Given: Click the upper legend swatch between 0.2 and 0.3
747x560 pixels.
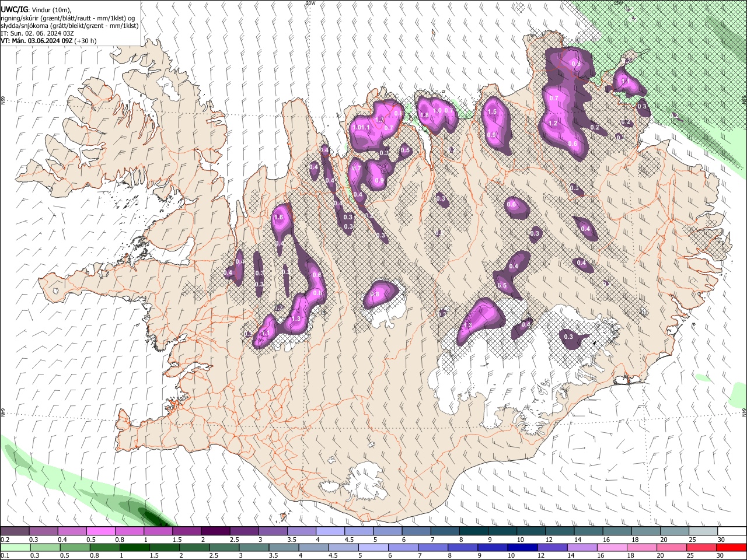Looking at the screenshot, I should click(x=15, y=531).
